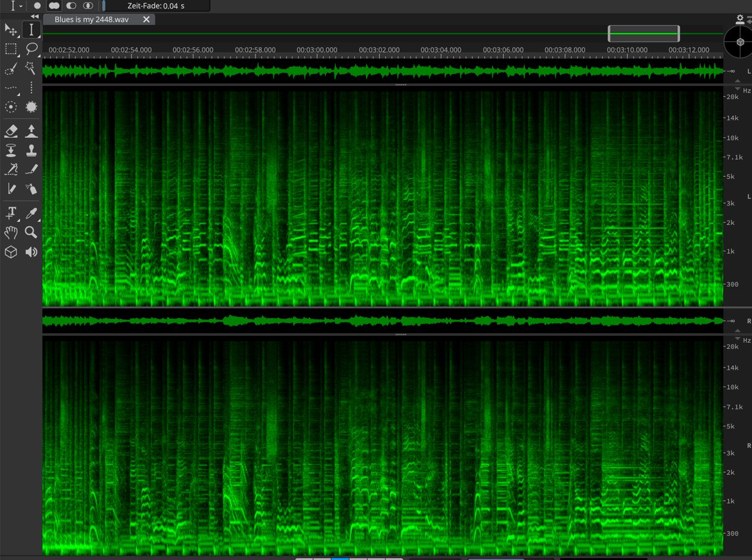The height and width of the screenshot is (560, 752).
Task: Click timeline label 00:03:02.000
Action: tap(379, 50)
